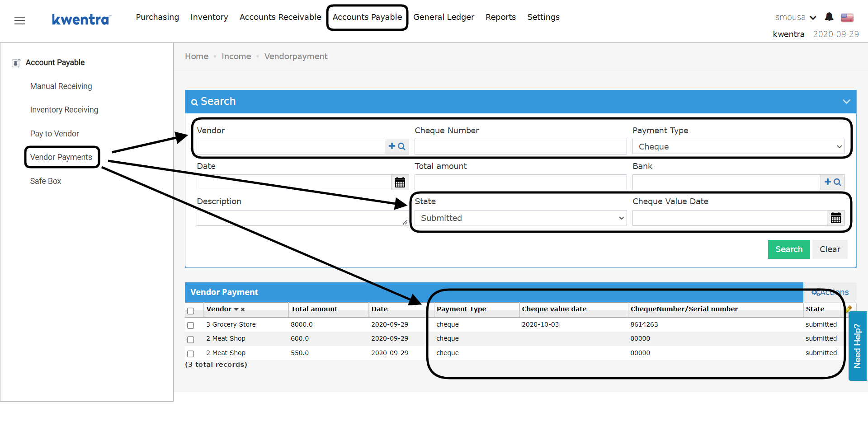Click the search magnifier icon in Search header
Screen dimensions: 868x426
click(x=194, y=102)
